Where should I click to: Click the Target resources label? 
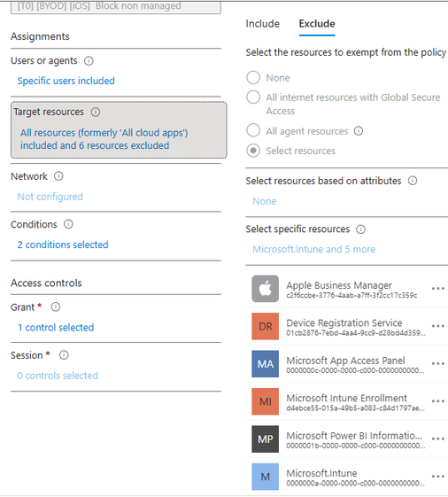[49, 112]
